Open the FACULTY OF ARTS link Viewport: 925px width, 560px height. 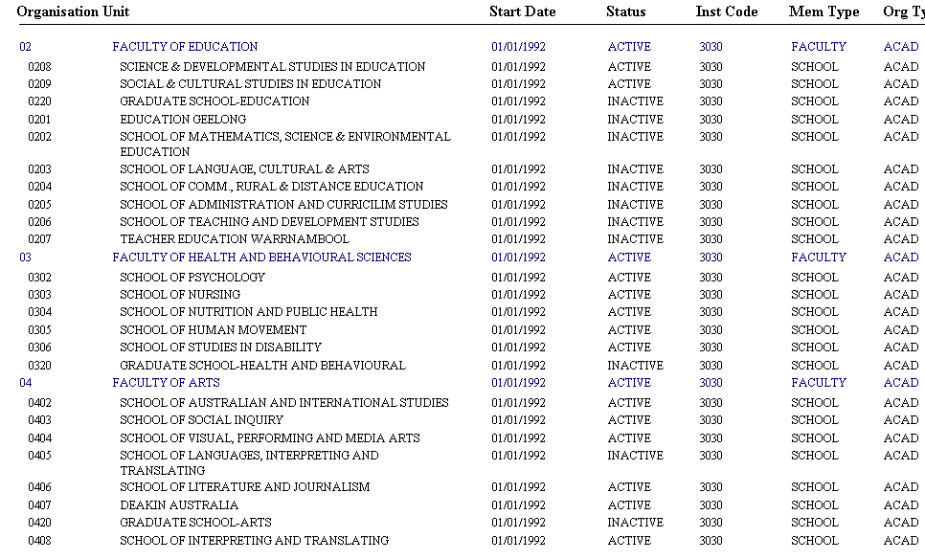point(166,382)
